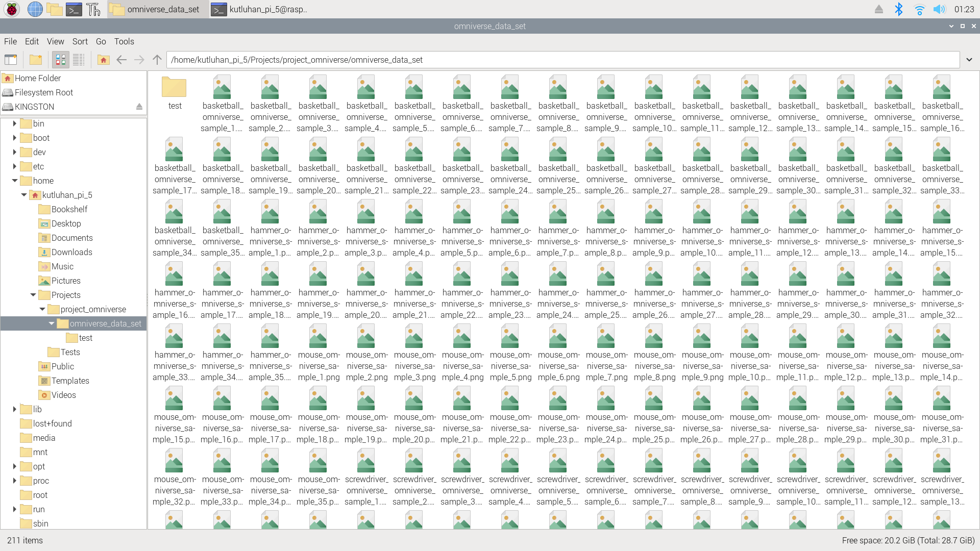Click omniverse_data_set taskbar window button
This screenshot has height=551, width=980.
[x=157, y=9]
